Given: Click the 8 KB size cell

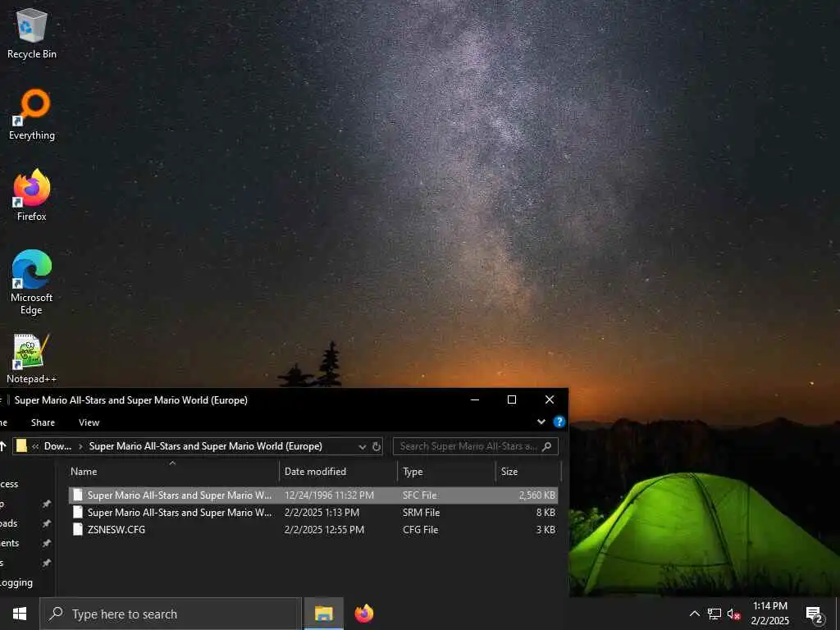Looking at the screenshot, I should [546, 512].
